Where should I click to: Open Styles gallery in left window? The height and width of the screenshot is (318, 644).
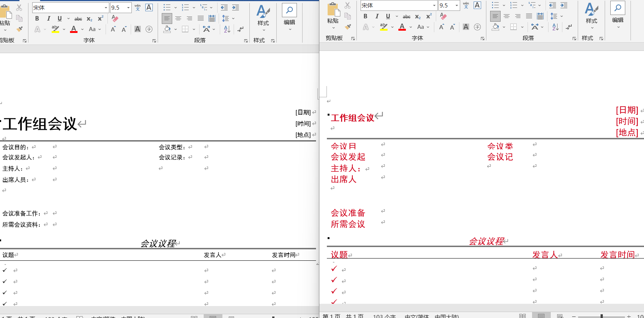[263, 17]
